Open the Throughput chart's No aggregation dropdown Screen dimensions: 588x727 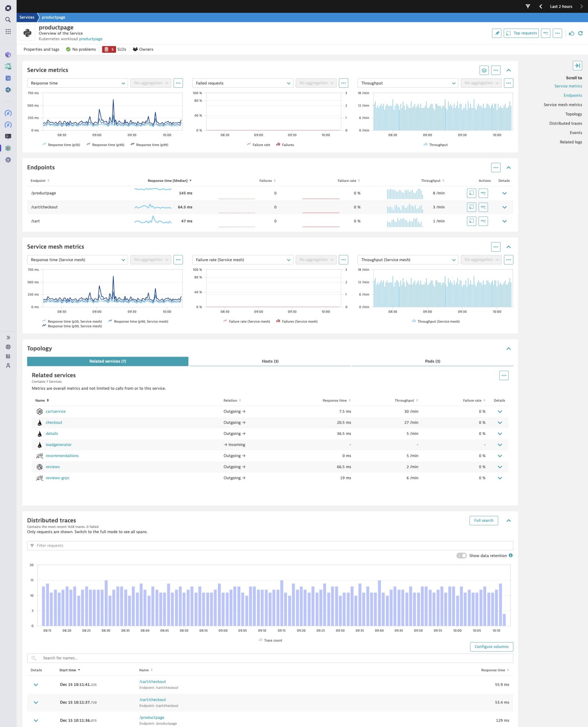tap(481, 83)
